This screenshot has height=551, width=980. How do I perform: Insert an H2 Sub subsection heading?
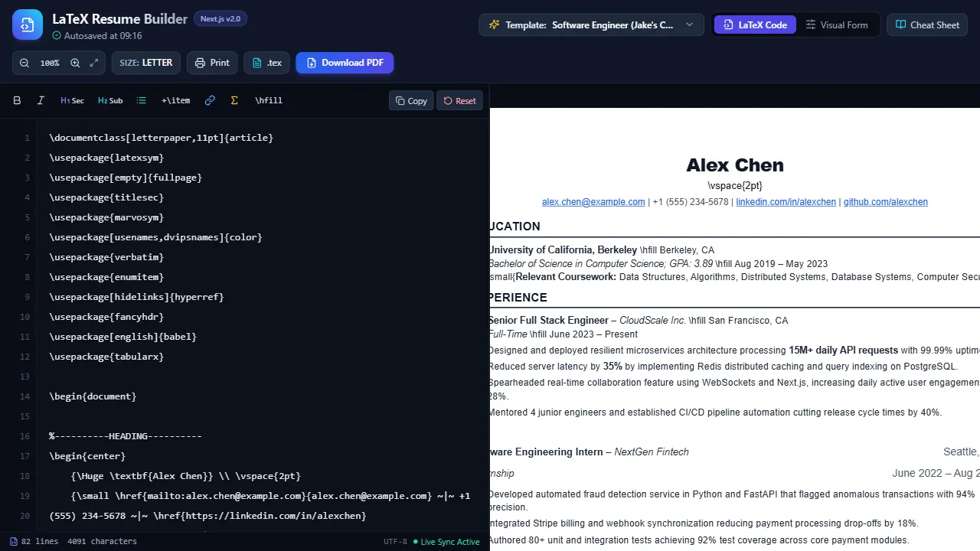click(x=110, y=100)
